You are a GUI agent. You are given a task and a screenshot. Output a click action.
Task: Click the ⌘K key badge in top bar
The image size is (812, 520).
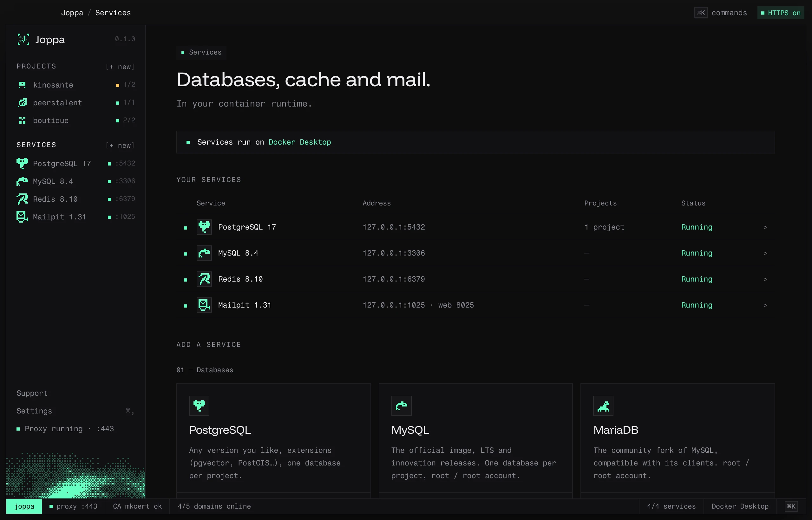coord(701,13)
